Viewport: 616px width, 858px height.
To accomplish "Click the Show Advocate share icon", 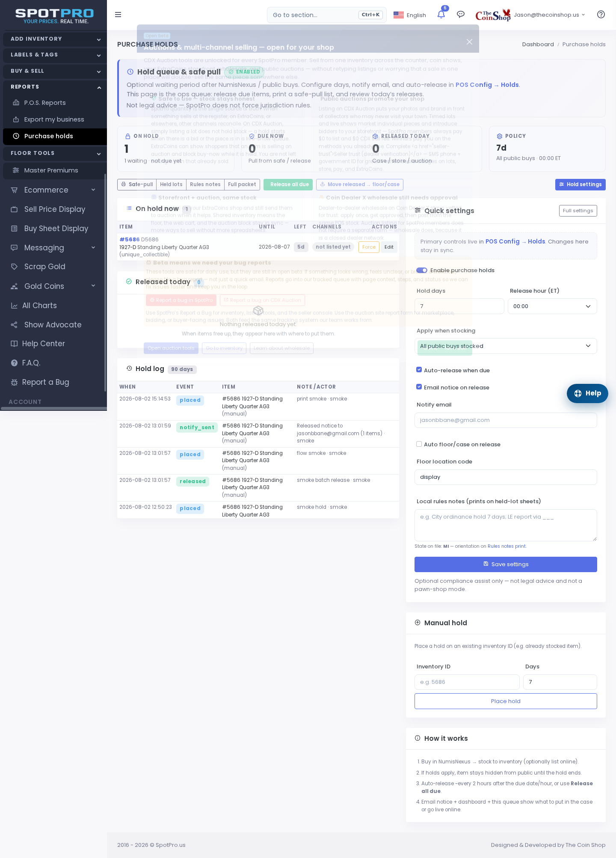I will (14, 325).
